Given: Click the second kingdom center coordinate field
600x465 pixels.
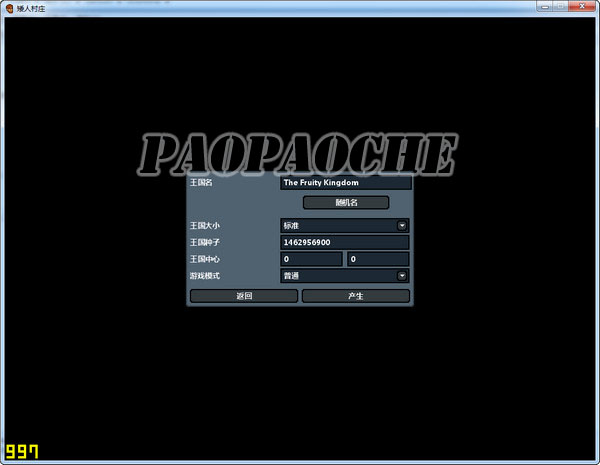Looking at the screenshot, I should pyautogui.click(x=378, y=259).
